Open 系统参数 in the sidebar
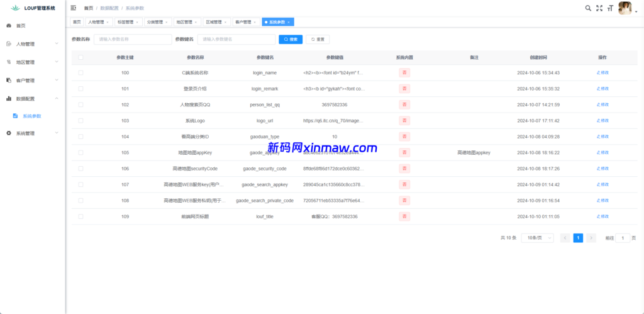This screenshot has width=644, height=314. tap(32, 116)
